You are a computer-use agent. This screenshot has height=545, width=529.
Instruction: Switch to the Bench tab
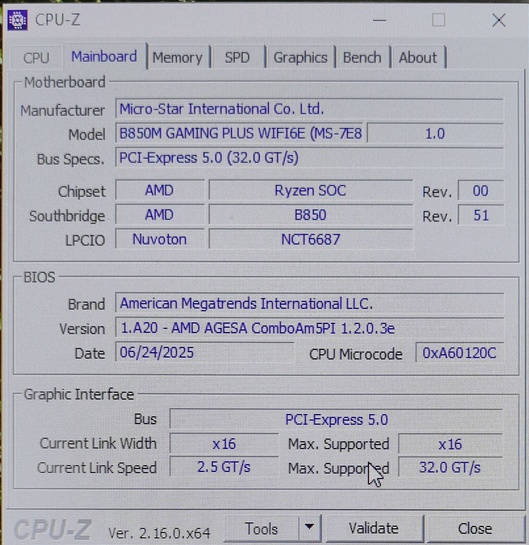tap(362, 57)
